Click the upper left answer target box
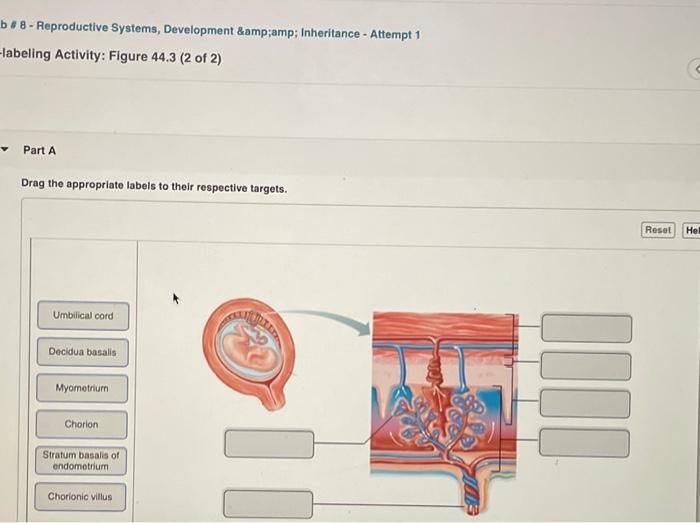 tap(269, 444)
